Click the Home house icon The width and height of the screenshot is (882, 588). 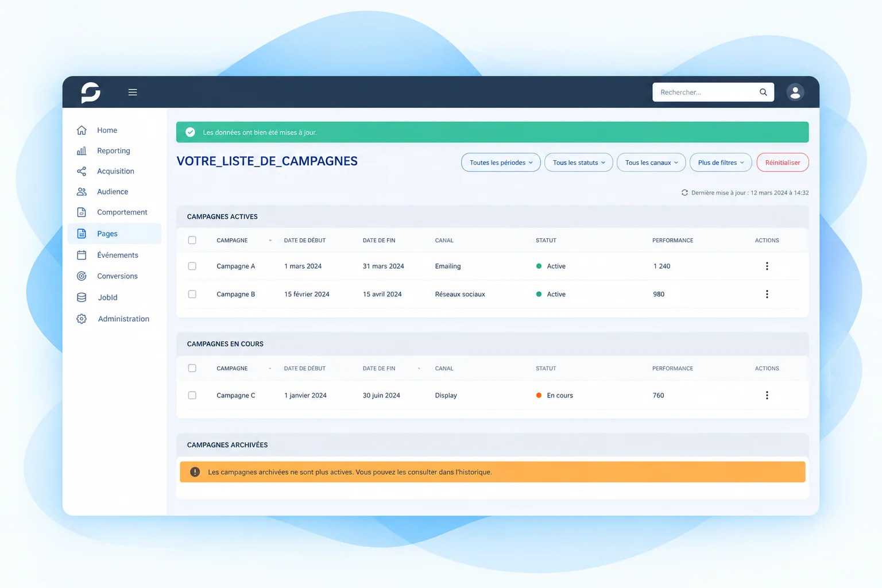(82, 130)
